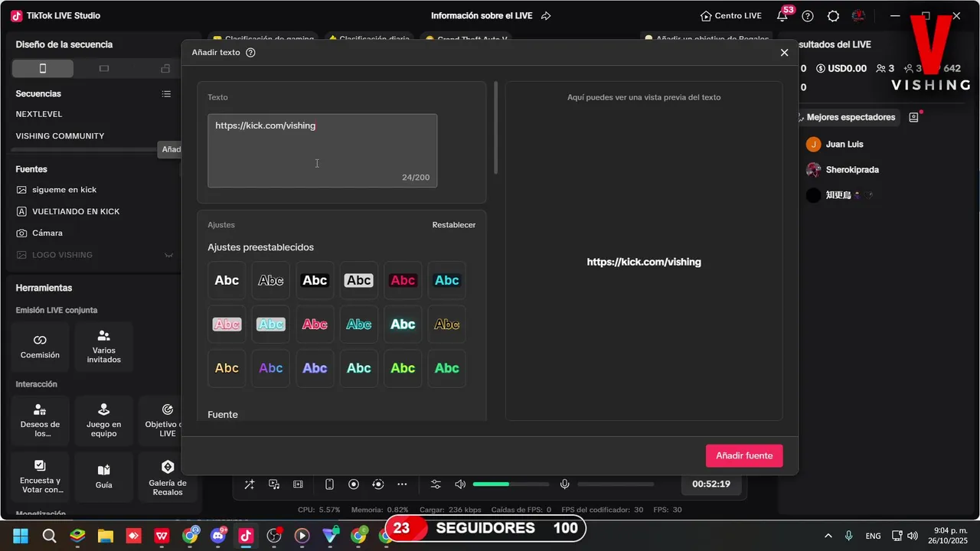Click the share arrow beside Información sobre el LIVE

(546, 15)
